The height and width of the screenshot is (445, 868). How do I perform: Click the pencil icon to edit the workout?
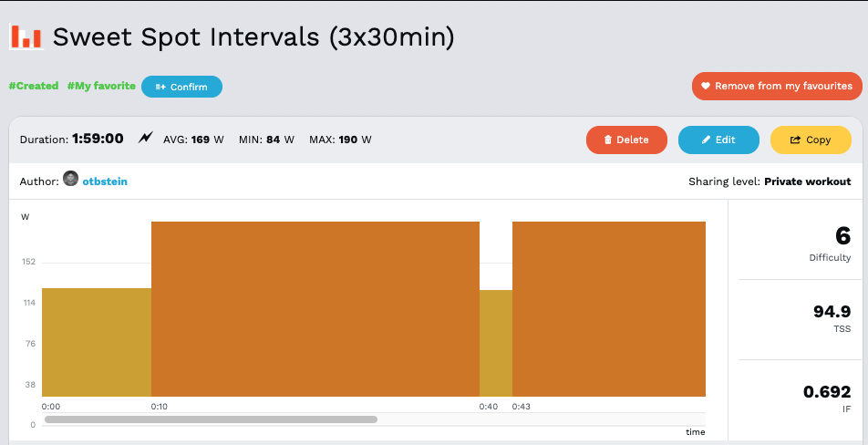click(706, 140)
